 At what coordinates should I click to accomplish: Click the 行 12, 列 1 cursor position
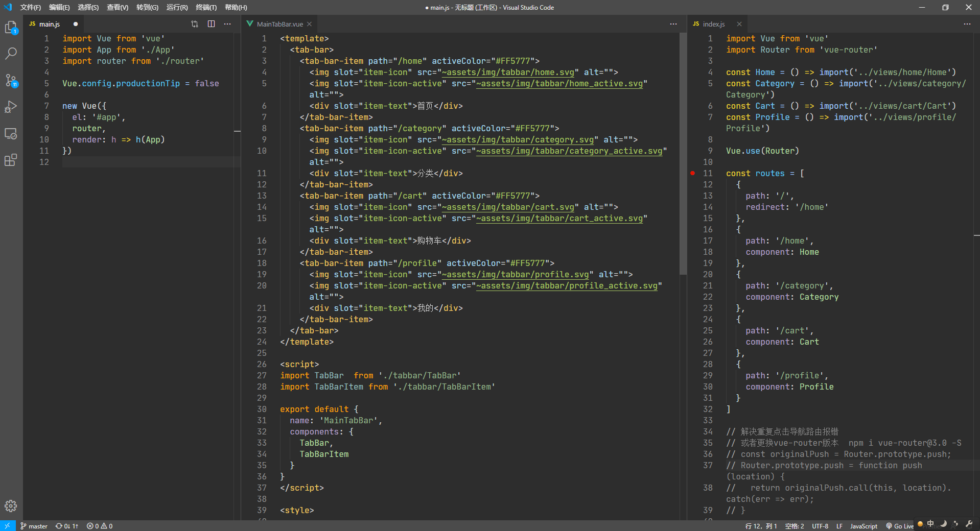click(x=761, y=526)
